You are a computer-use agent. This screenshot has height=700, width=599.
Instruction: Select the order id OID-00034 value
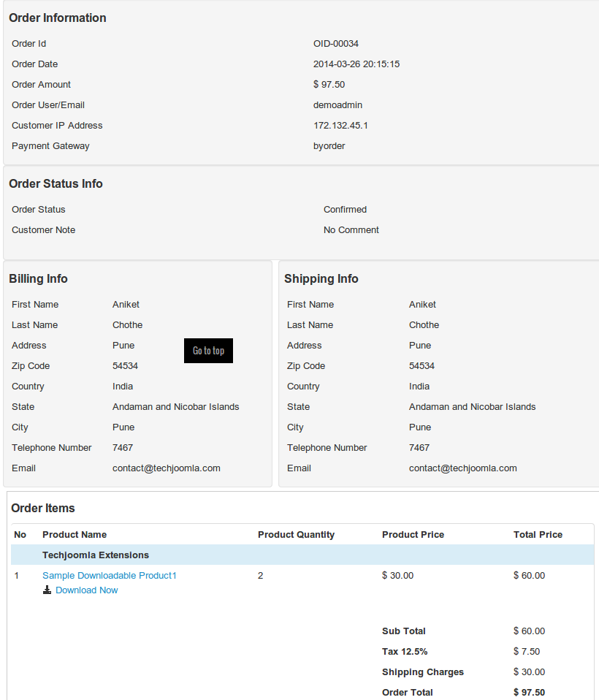[335, 43]
